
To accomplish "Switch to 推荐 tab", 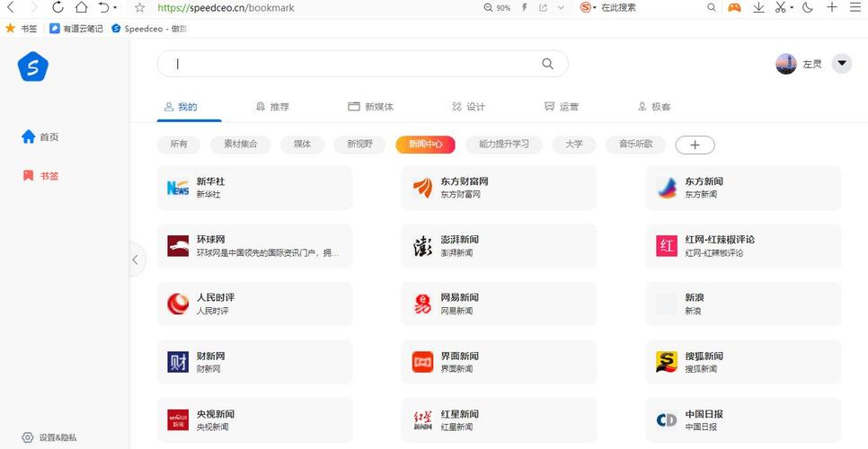I will pyautogui.click(x=273, y=107).
